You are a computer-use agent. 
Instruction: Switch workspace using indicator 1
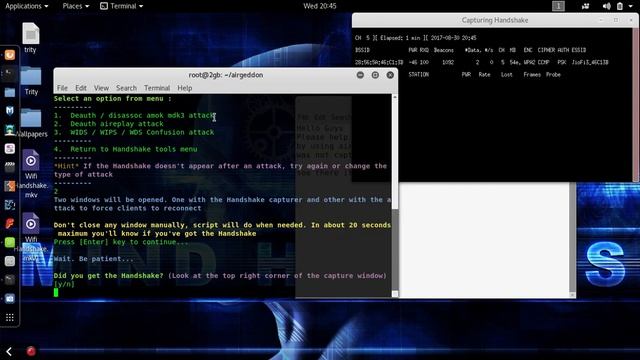pyautogui.click(x=558, y=6)
